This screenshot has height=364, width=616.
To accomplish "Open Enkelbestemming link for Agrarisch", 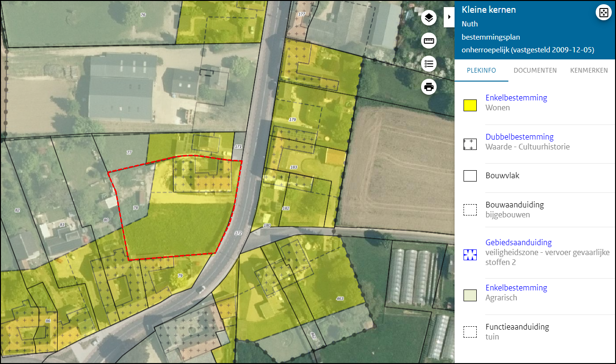I will [516, 288].
